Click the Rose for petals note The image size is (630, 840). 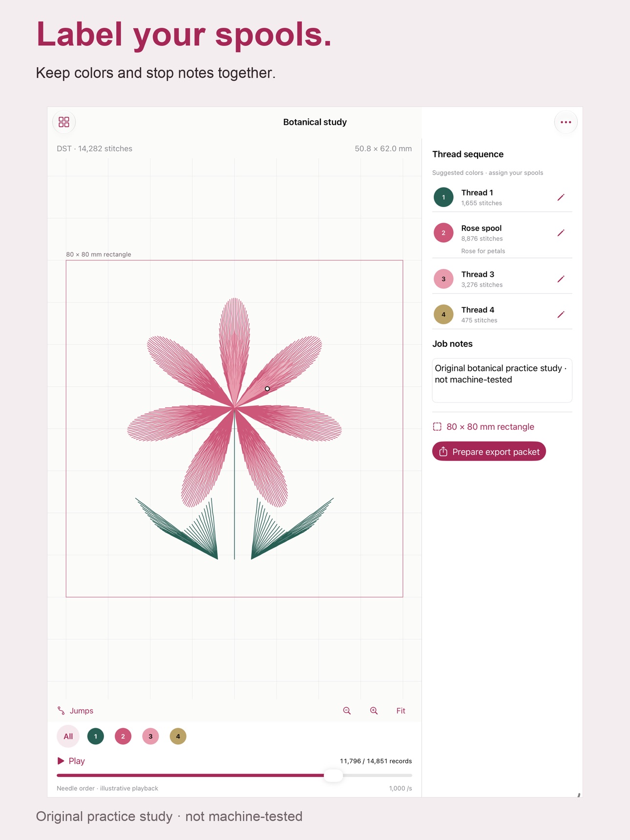[x=483, y=251]
